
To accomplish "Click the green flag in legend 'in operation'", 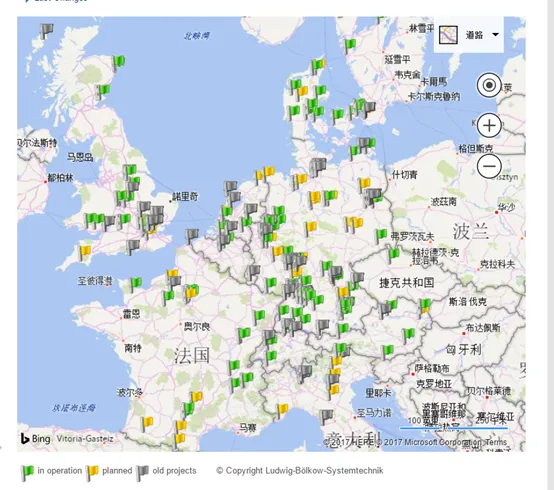I will pyautogui.click(x=27, y=473).
